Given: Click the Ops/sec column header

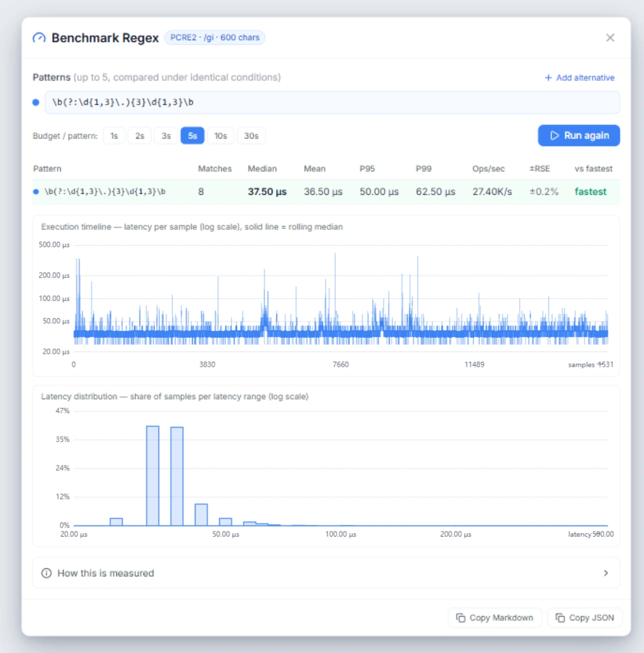Looking at the screenshot, I should [489, 169].
